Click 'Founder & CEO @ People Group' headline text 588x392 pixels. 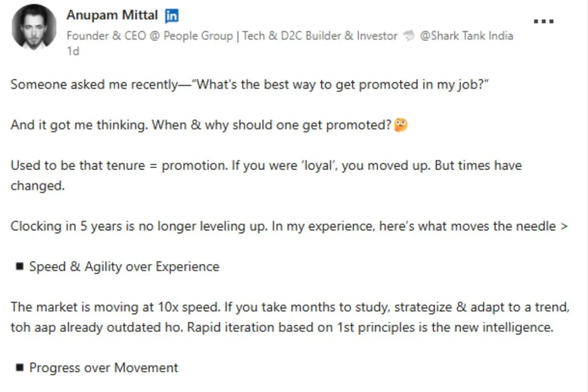pyautogui.click(x=150, y=36)
